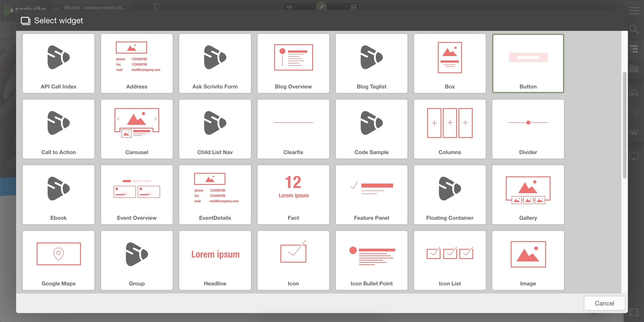Pick the Clearfix widget tile
Viewport: 644px width, 322px height.
[x=293, y=129]
